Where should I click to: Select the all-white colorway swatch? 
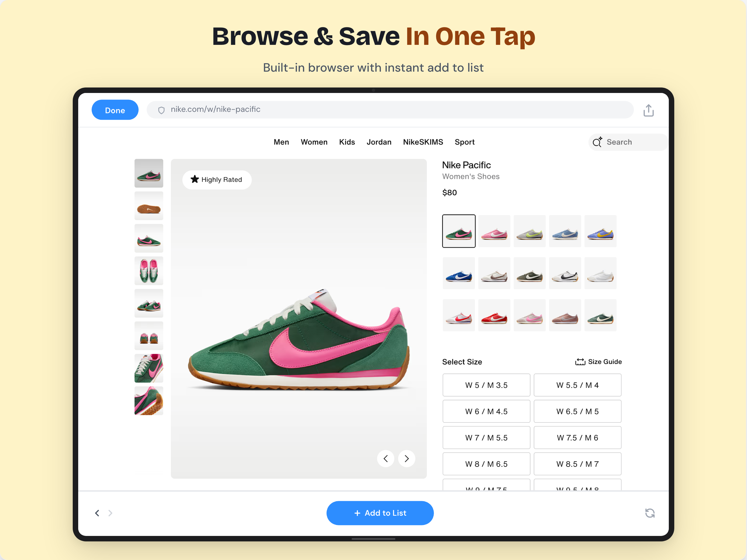click(x=600, y=273)
